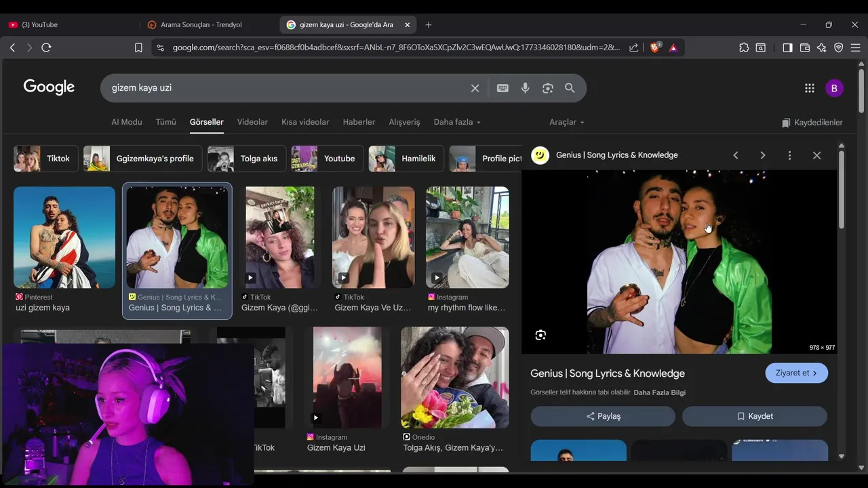This screenshot has height=488, width=868.
Task: Open the Google account avatar B
Action: (834, 88)
